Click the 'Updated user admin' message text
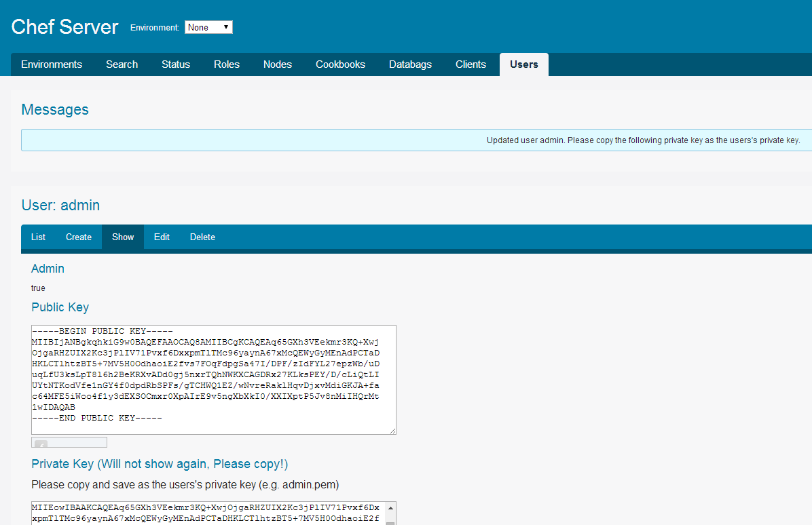Viewport: 812px width, 525px height. click(643, 140)
